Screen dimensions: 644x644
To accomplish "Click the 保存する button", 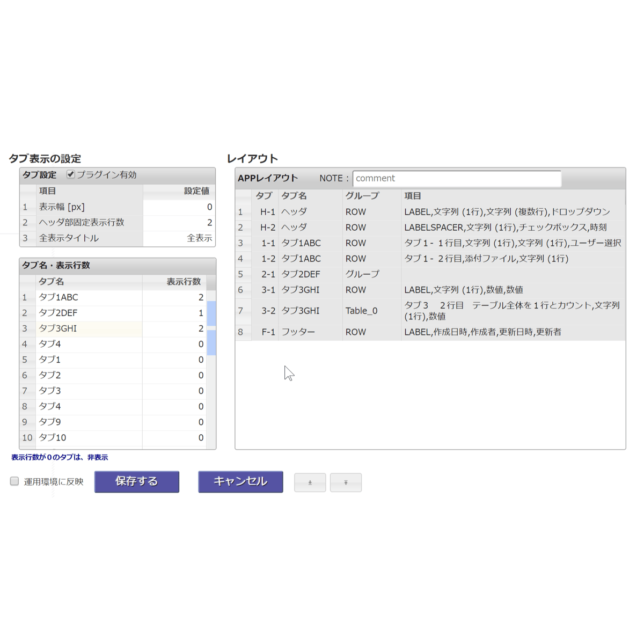I will [136, 481].
